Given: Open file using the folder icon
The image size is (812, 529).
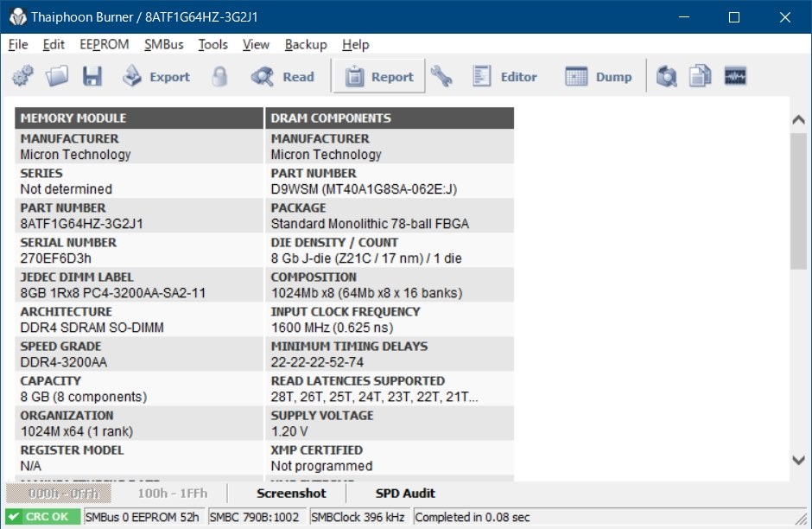Looking at the screenshot, I should click(57, 76).
